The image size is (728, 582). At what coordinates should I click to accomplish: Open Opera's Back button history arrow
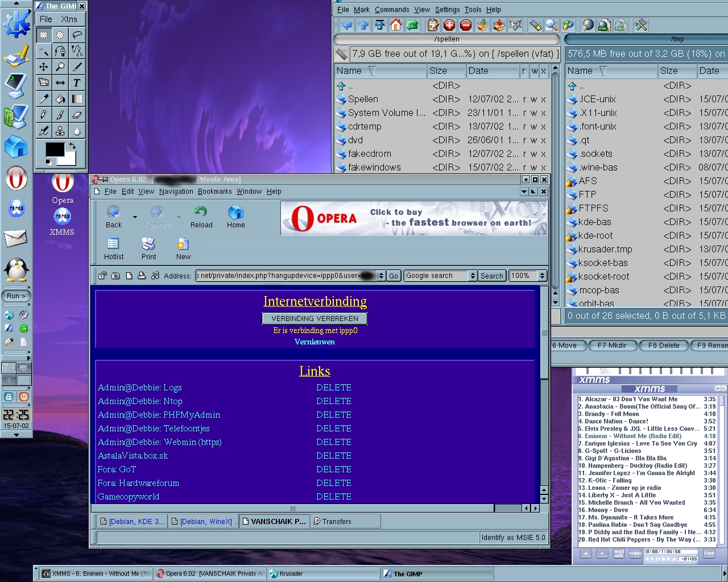pyautogui.click(x=135, y=217)
